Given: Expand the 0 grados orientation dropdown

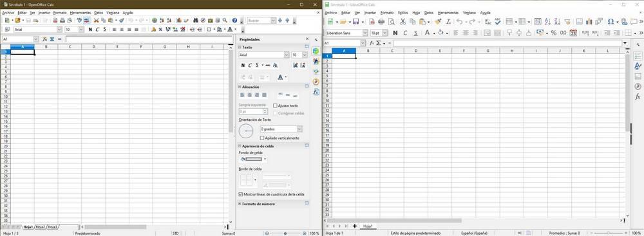Looking at the screenshot, I should click(x=299, y=129).
